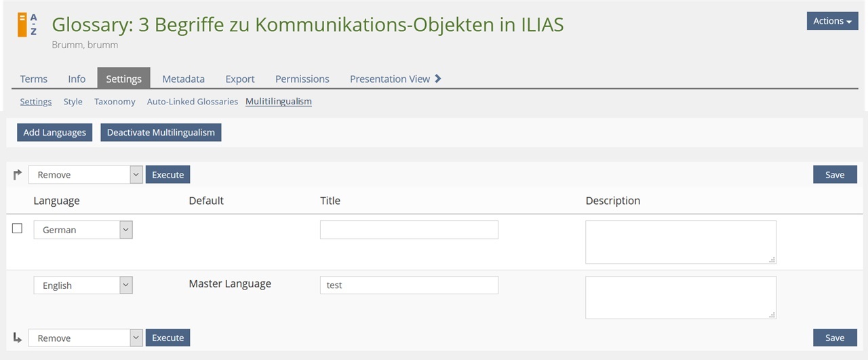Go to the Permissions tab
This screenshot has width=868, height=360.
tap(302, 79)
